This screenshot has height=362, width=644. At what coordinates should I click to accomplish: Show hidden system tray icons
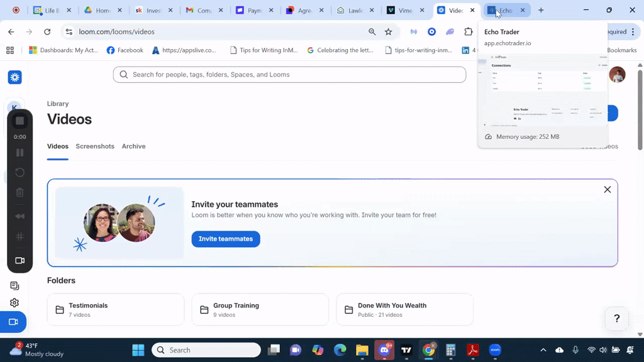point(543,350)
